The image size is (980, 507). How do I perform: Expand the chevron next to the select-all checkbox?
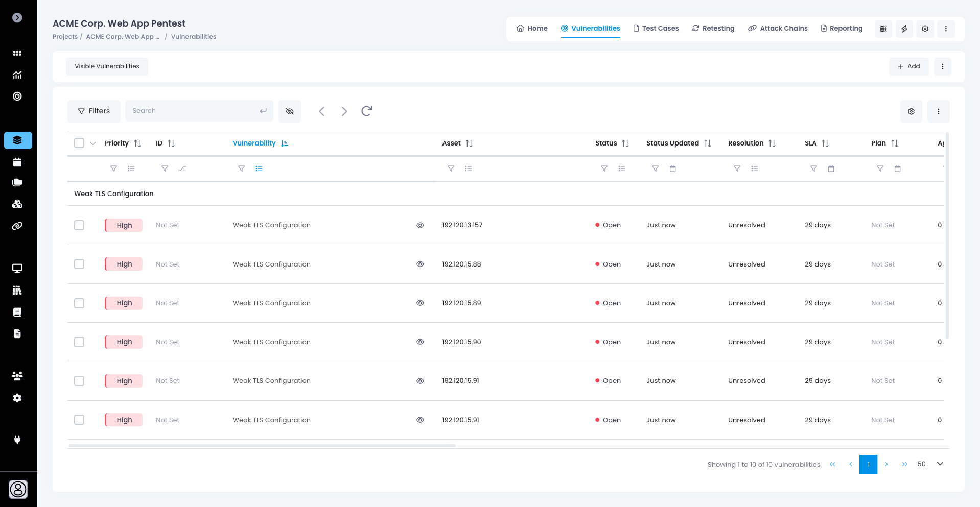click(x=93, y=143)
